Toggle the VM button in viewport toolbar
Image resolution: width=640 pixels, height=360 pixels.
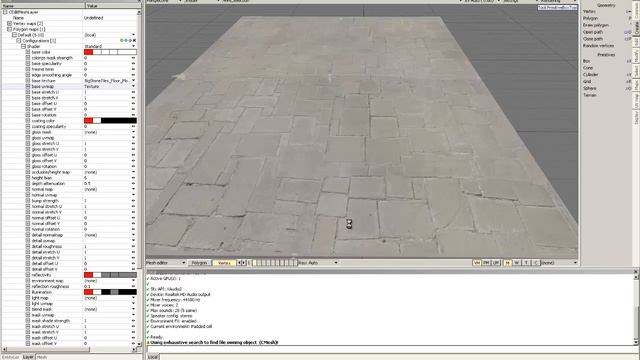[476, 263]
